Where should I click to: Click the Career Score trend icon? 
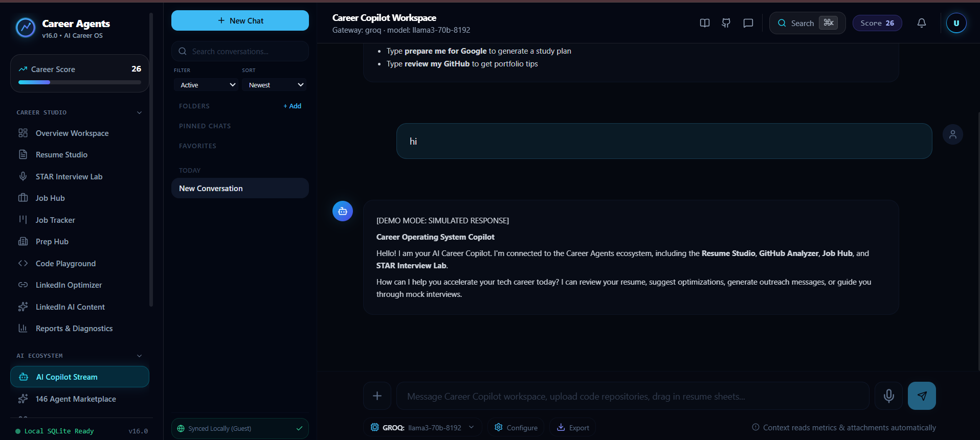(x=23, y=69)
